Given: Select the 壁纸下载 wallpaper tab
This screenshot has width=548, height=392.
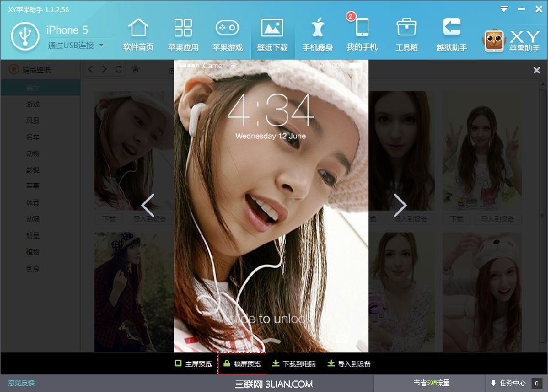Looking at the screenshot, I should (272, 35).
